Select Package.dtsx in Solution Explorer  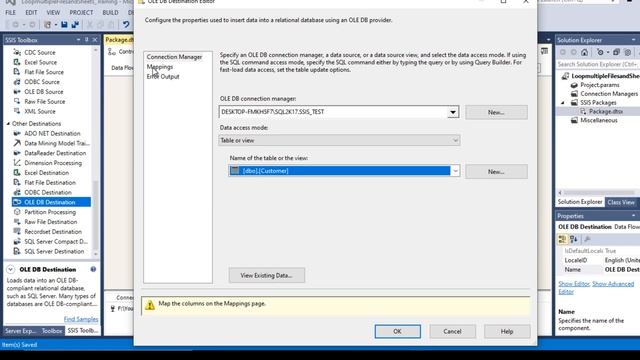pos(606,111)
